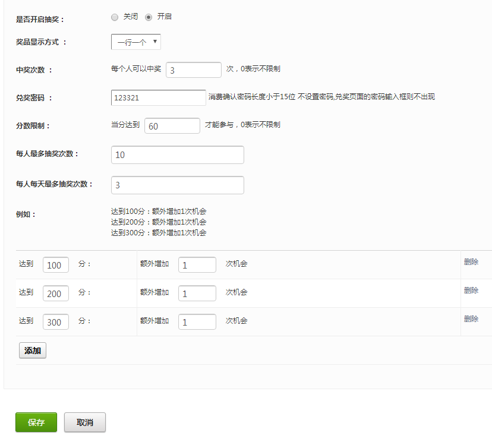Click extra chances field in 100分 row

pyautogui.click(x=197, y=265)
